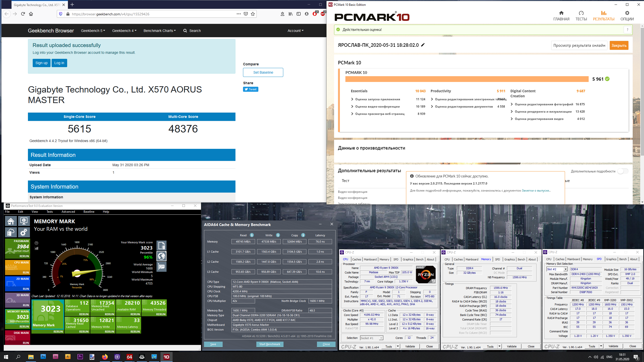The width and height of the screenshot is (644, 362).
Task: Select the small distribution chart view icon
Action: 36,248
